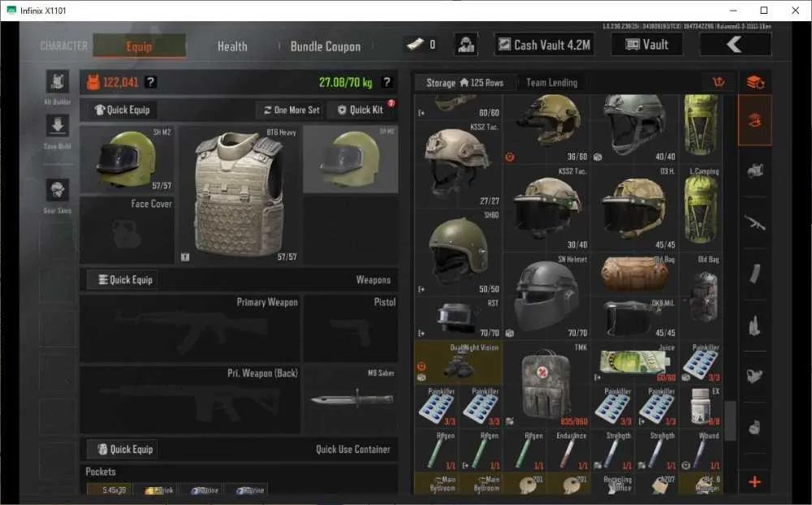Select the SN Helmet in storage
This screenshot has height=505, width=812.
pyautogui.click(x=546, y=296)
